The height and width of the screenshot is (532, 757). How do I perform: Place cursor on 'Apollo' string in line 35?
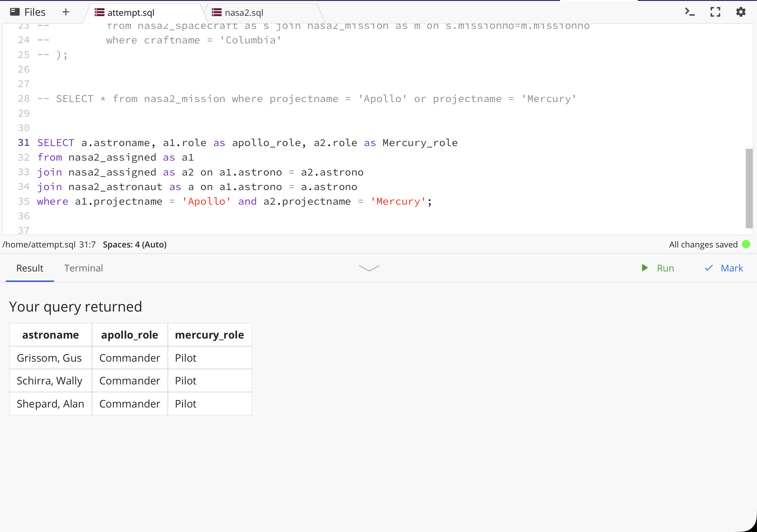[206, 202]
